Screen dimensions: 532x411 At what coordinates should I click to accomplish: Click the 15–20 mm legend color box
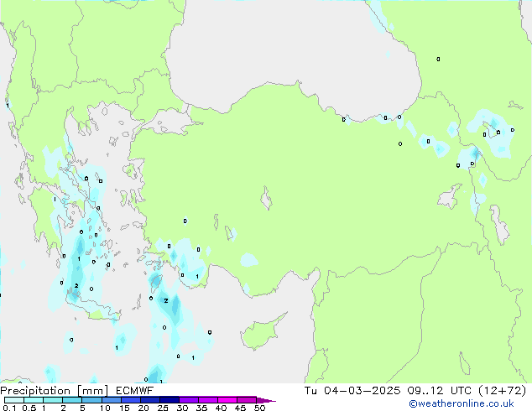coord(130,400)
